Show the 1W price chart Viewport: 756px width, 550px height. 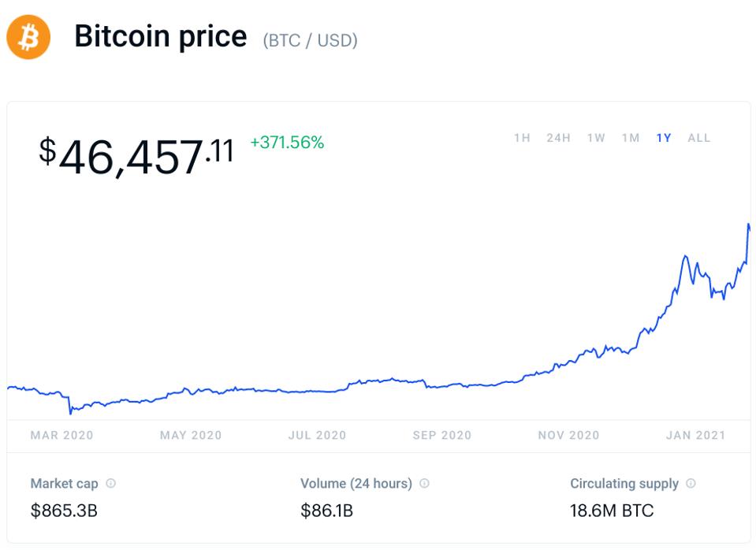click(596, 138)
